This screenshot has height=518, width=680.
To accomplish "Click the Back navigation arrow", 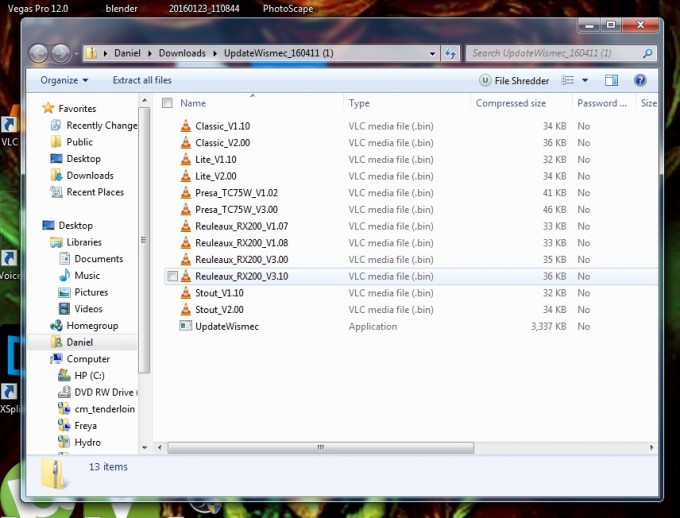I will pyautogui.click(x=38, y=54).
